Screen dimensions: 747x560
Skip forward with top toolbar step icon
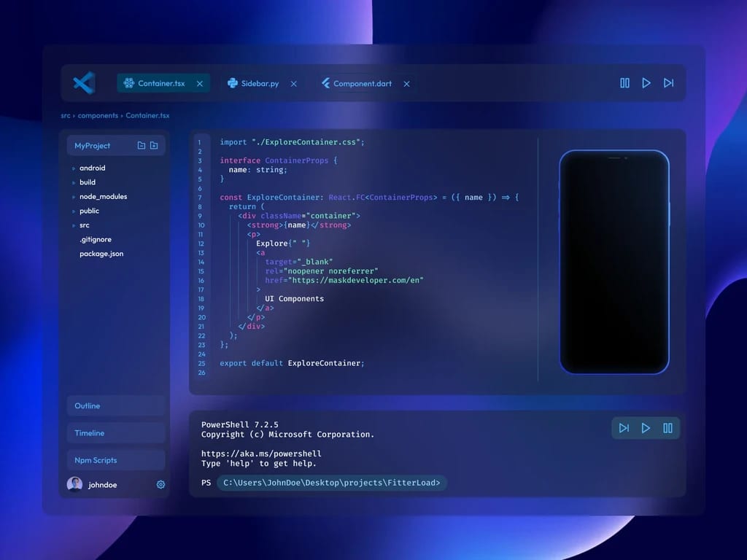(668, 83)
